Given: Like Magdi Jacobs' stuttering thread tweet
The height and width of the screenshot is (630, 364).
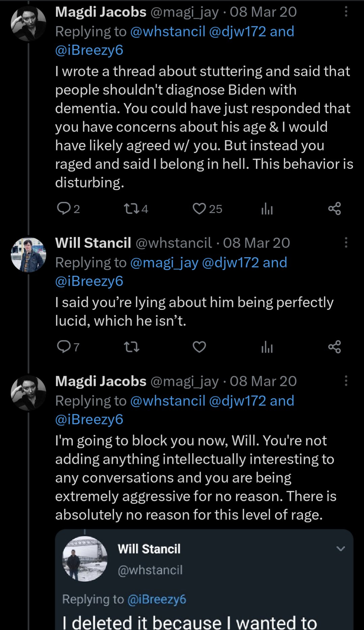Looking at the screenshot, I should (199, 209).
